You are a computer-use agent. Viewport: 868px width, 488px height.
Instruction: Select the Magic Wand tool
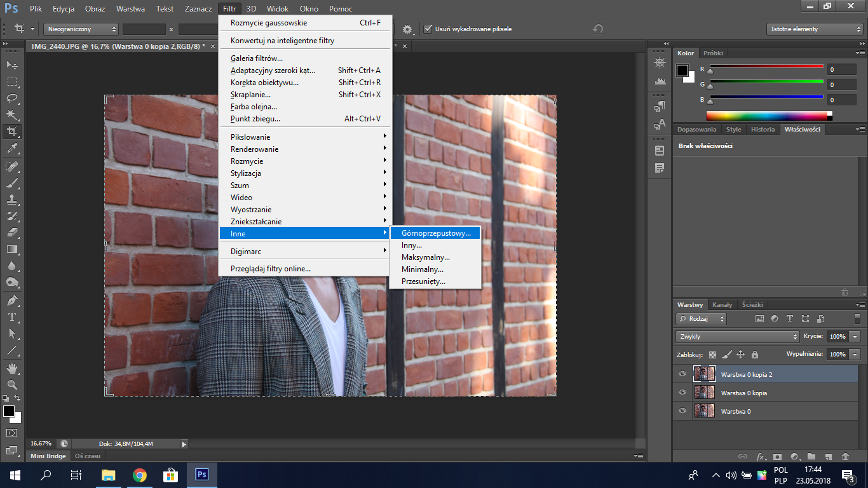coord(12,115)
